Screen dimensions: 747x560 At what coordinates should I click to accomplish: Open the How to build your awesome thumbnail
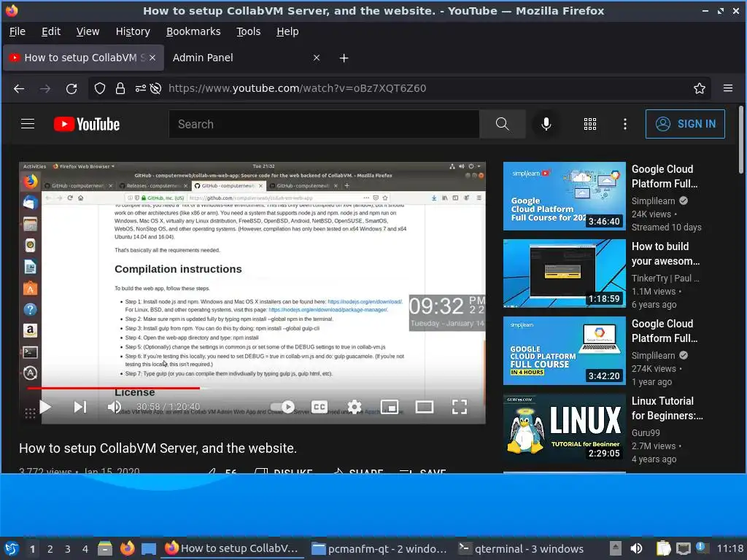pos(564,273)
